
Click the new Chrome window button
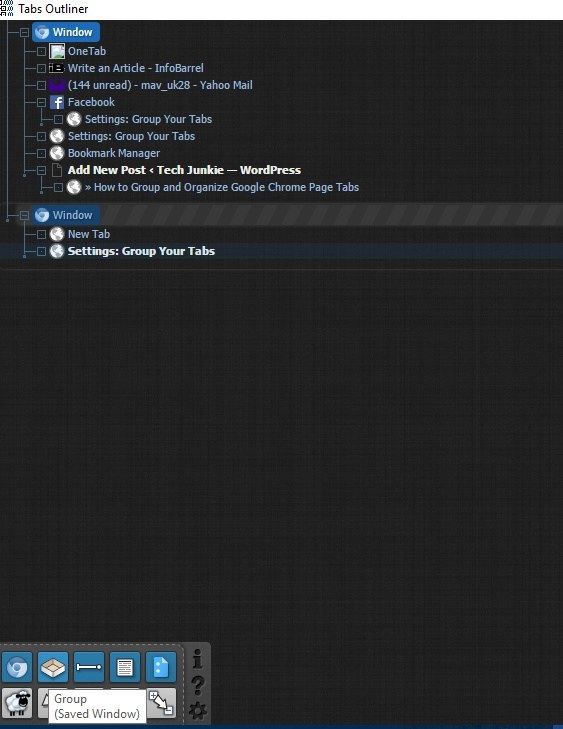[17, 667]
